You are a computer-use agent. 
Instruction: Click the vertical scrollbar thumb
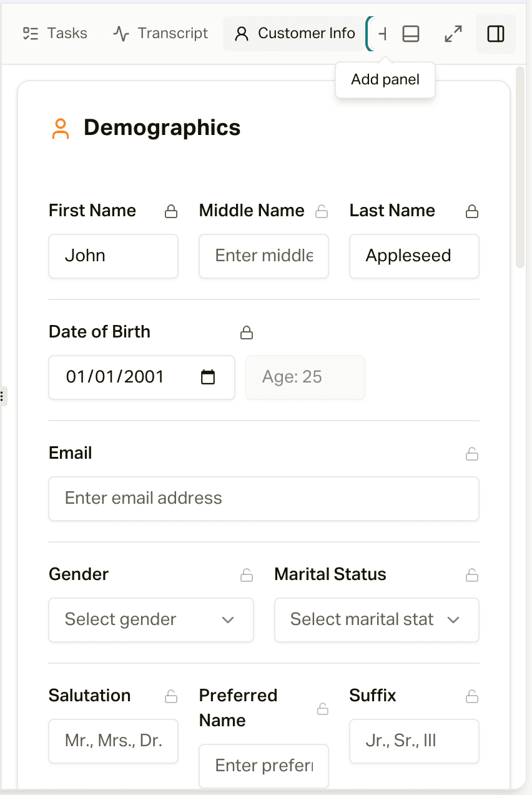[x=520, y=167]
